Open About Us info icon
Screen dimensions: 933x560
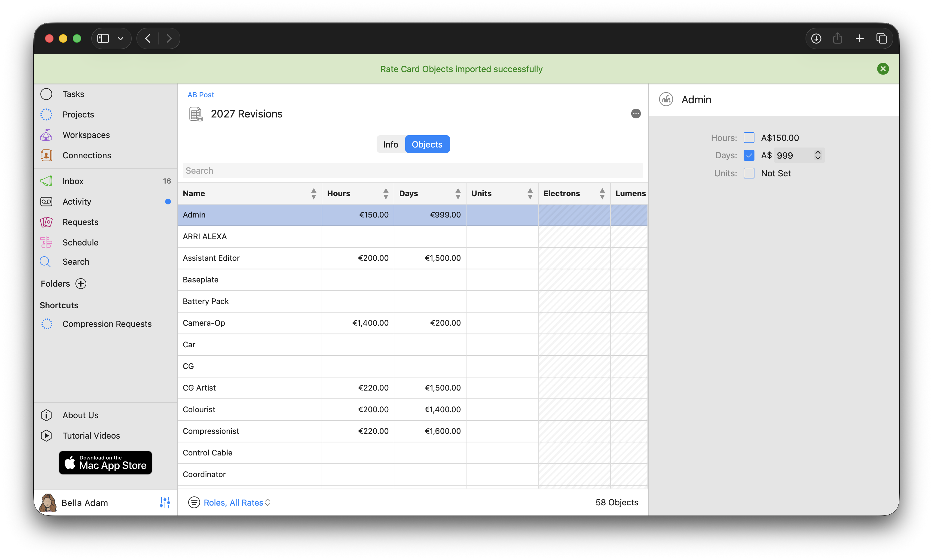[x=46, y=415]
